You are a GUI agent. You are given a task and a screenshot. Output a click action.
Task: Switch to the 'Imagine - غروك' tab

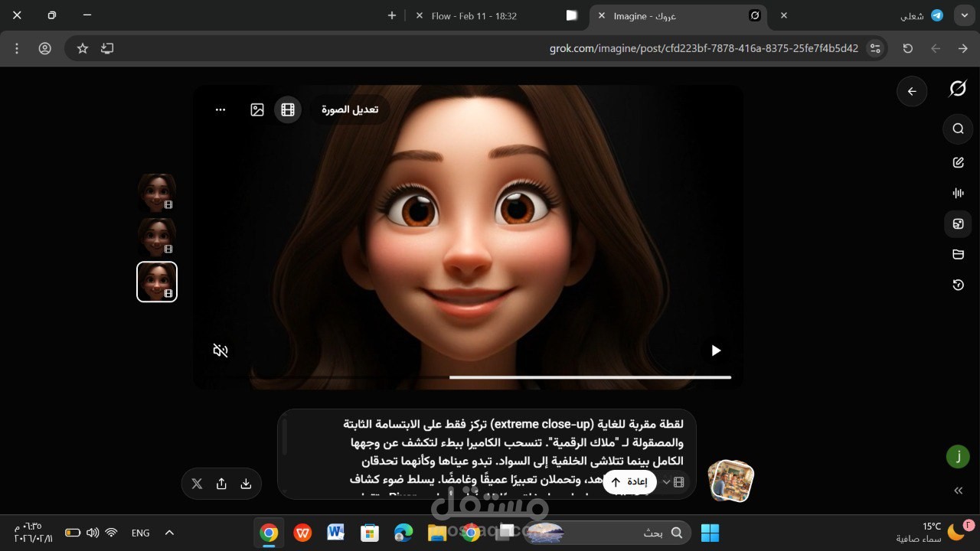tap(678, 15)
